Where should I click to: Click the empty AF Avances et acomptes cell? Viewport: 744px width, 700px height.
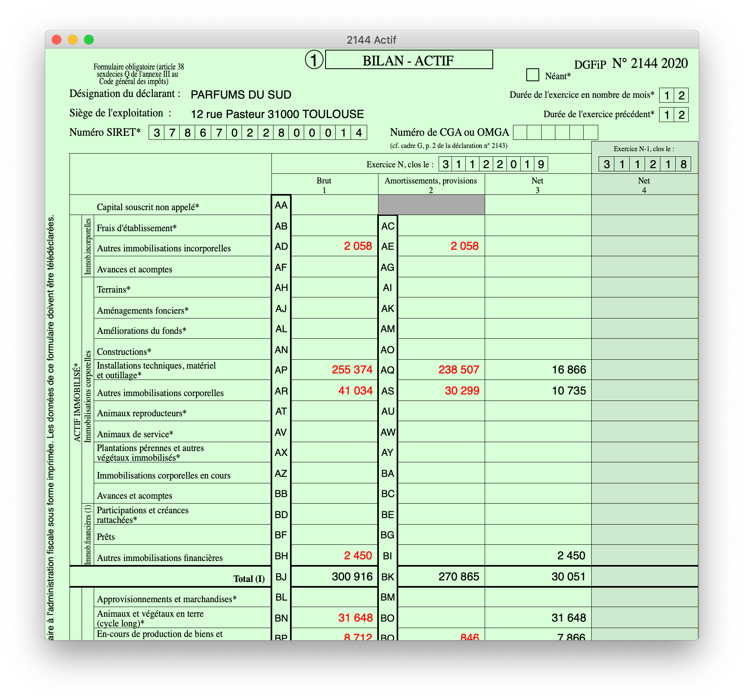tap(334, 267)
